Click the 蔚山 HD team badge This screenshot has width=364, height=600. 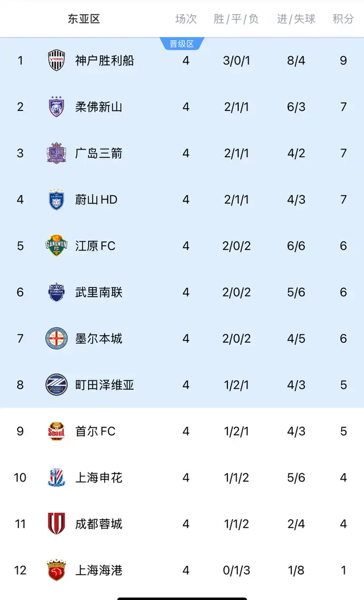[56, 200]
